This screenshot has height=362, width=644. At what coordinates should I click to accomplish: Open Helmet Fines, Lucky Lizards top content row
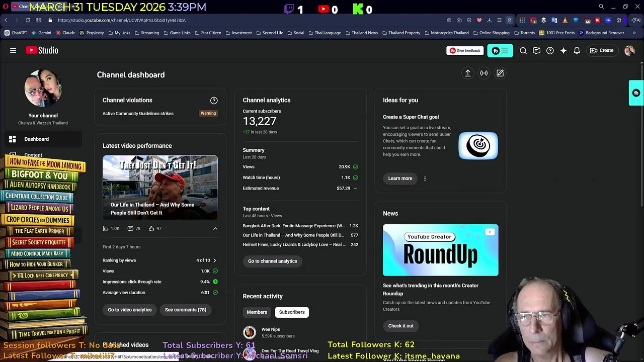(300, 244)
